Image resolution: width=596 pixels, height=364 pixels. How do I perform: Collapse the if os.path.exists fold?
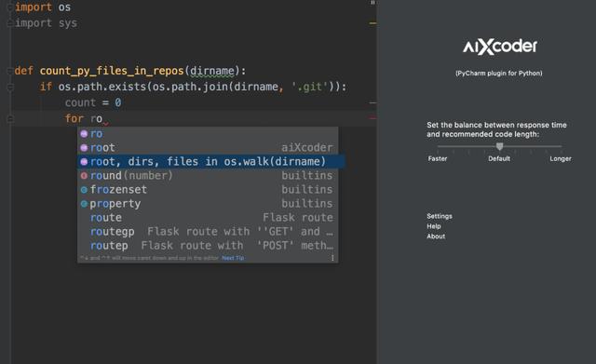pyautogui.click(x=10, y=87)
